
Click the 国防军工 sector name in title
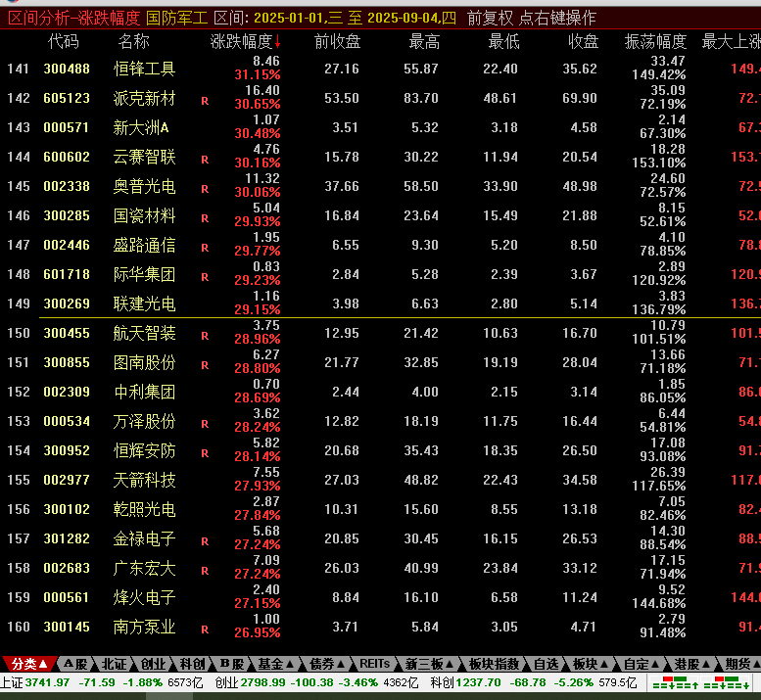pyautogui.click(x=176, y=19)
